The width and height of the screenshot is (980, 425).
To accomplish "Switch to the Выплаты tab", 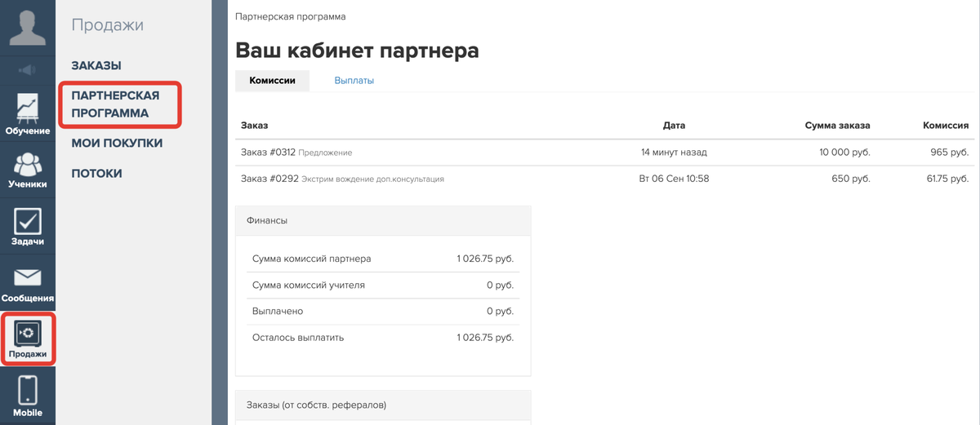I will (x=354, y=81).
